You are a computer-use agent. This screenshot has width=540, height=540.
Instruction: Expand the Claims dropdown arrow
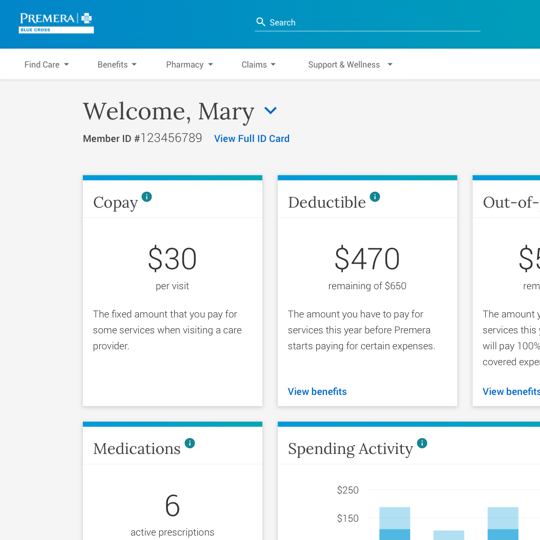(273, 64)
